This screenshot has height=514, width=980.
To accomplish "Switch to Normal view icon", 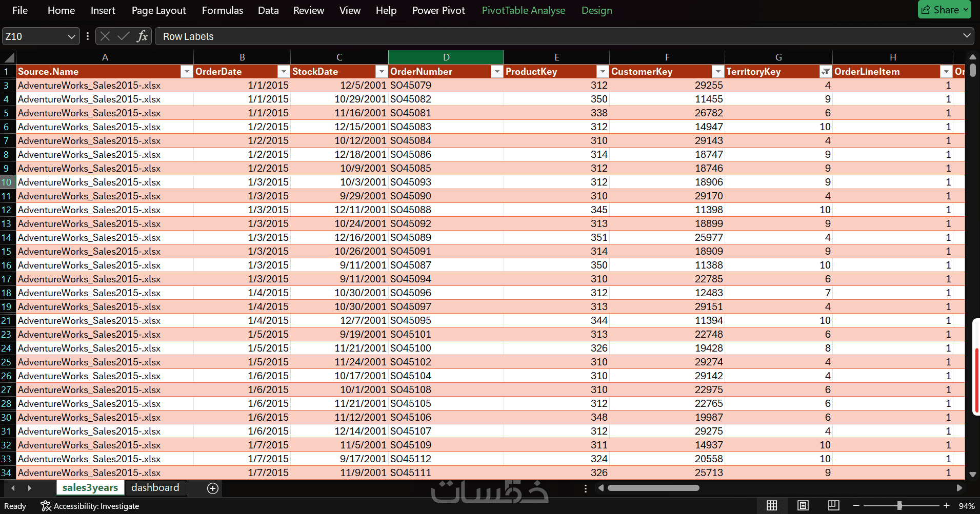I will point(771,506).
